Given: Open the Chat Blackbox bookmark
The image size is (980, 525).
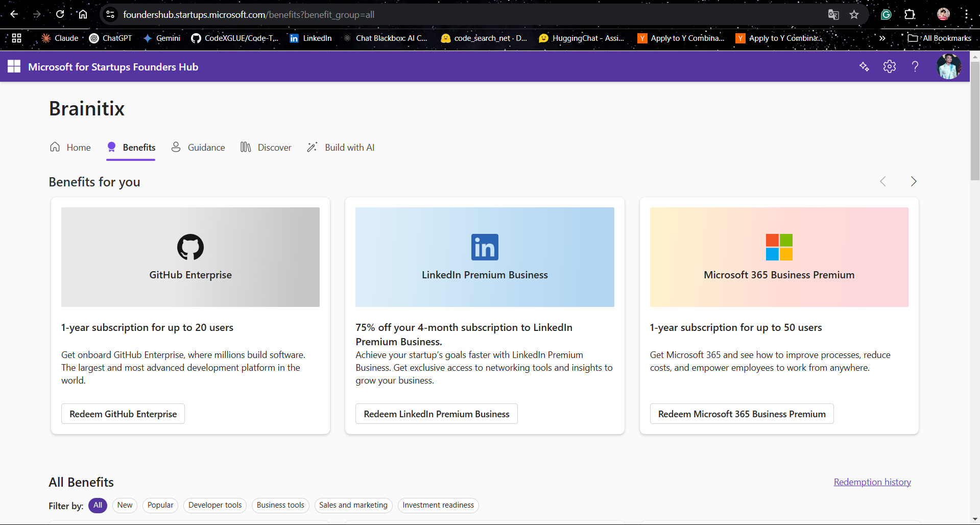Looking at the screenshot, I should pyautogui.click(x=385, y=38).
